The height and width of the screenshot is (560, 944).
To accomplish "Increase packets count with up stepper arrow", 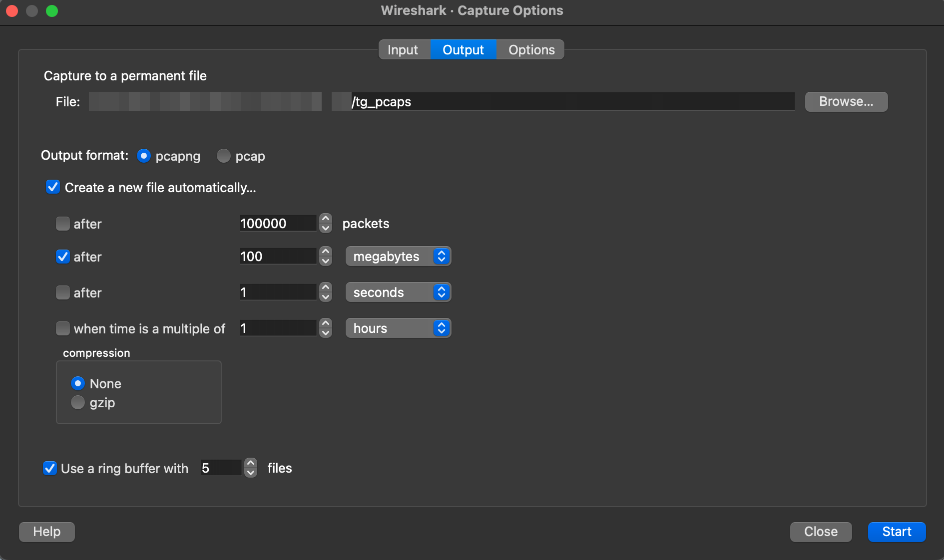I will point(326,219).
